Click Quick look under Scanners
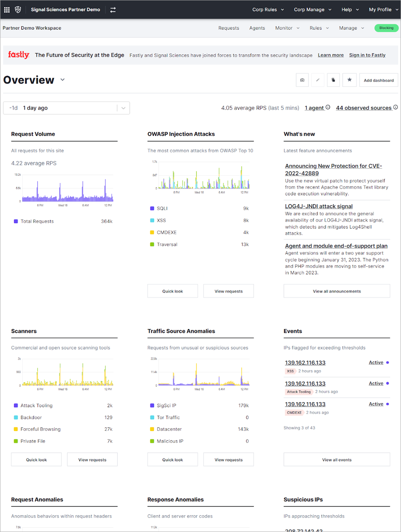The image size is (401, 532). pyautogui.click(x=36, y=460)
